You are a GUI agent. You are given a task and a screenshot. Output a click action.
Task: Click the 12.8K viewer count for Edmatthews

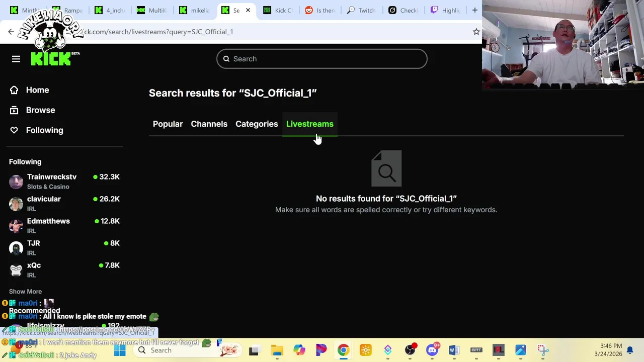pos(110,221)
